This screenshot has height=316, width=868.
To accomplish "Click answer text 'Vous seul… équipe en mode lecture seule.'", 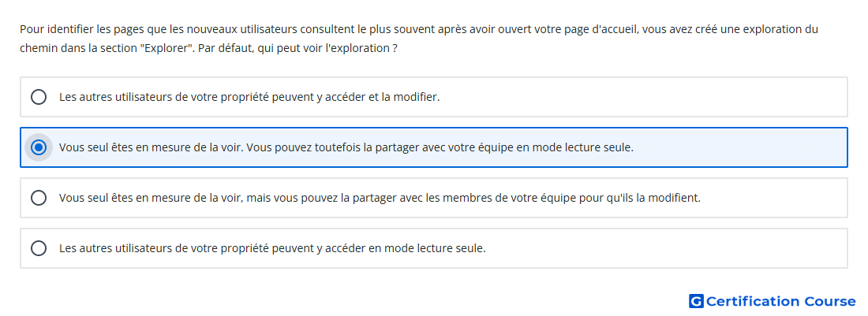I will point(346,147).
